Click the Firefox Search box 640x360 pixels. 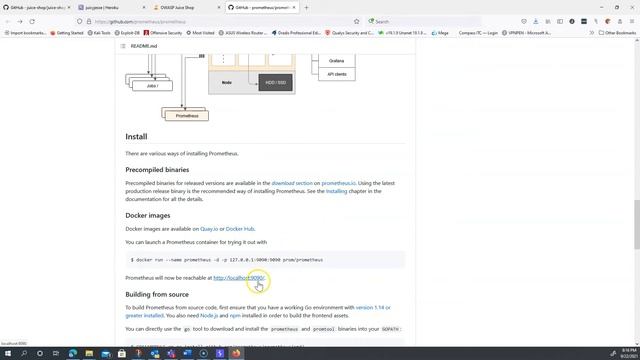(424, 22)
